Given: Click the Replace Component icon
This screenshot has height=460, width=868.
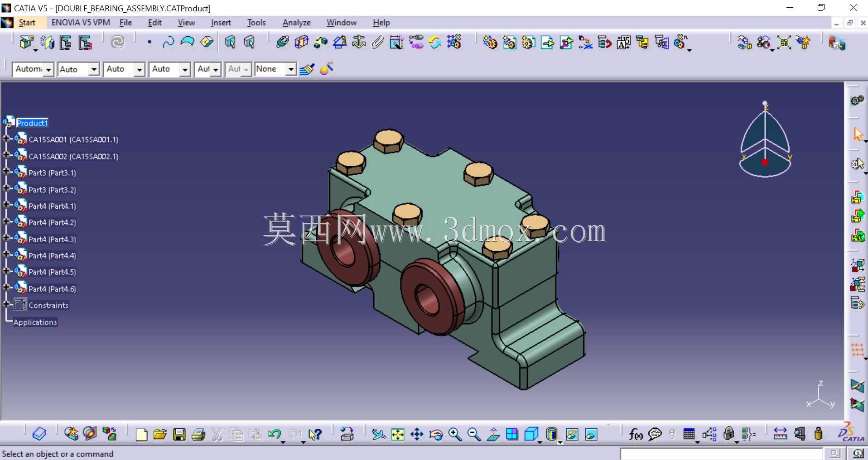Looking at the screenshot, I should pos(585,43).
